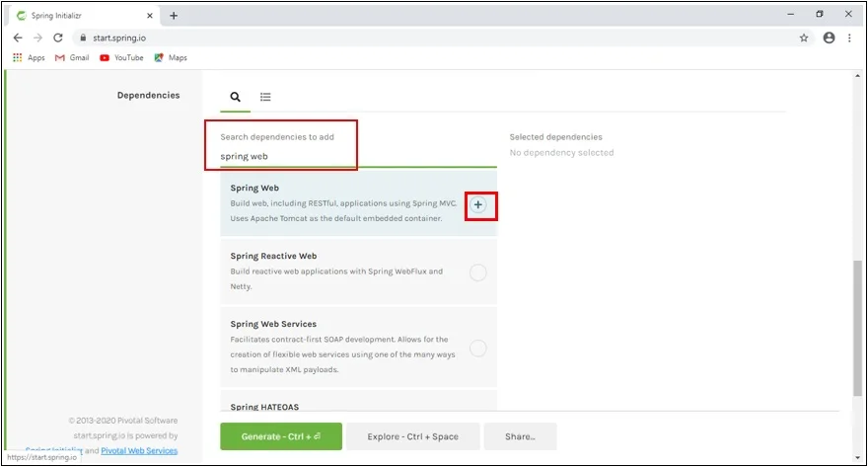Open the Gmail bookmark

tap(72, 57)
